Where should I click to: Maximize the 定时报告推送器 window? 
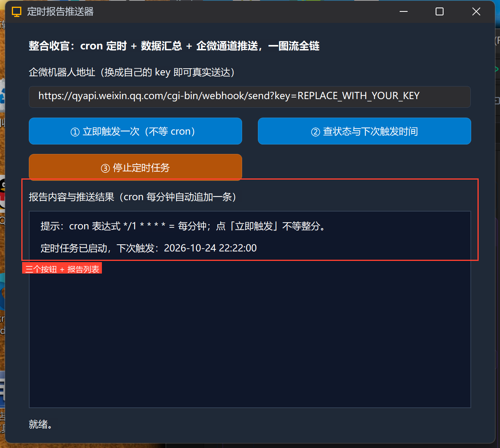click(440, 11)
